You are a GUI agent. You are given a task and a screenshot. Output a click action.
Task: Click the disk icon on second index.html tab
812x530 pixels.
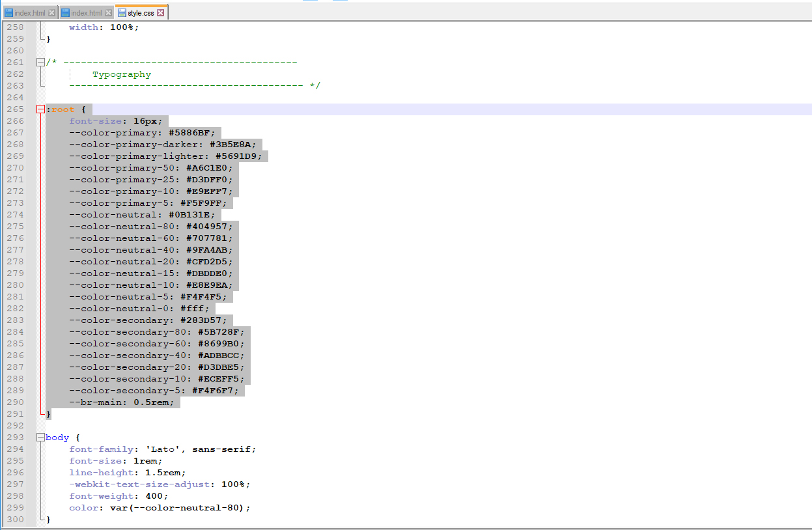pyautogui.click(x=65, y=13)
